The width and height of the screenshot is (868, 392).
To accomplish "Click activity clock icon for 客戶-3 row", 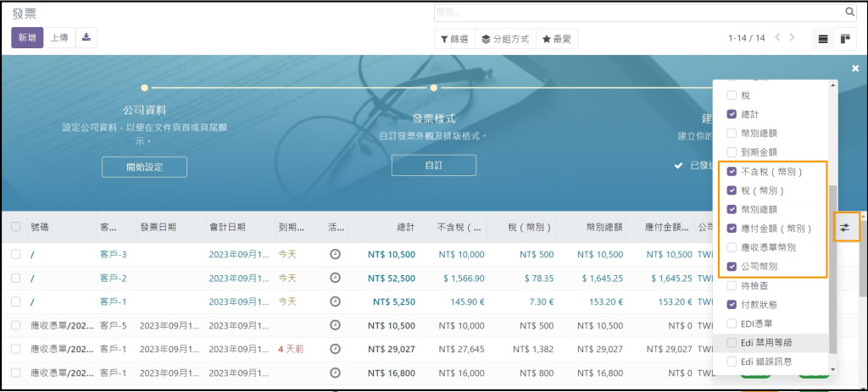I will [x=335, y=254].
